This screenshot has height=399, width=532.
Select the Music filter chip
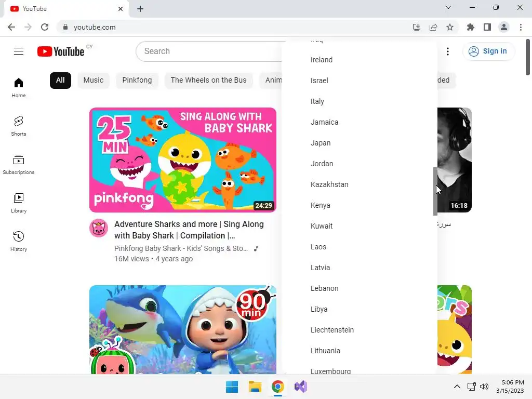click(94, 81)
